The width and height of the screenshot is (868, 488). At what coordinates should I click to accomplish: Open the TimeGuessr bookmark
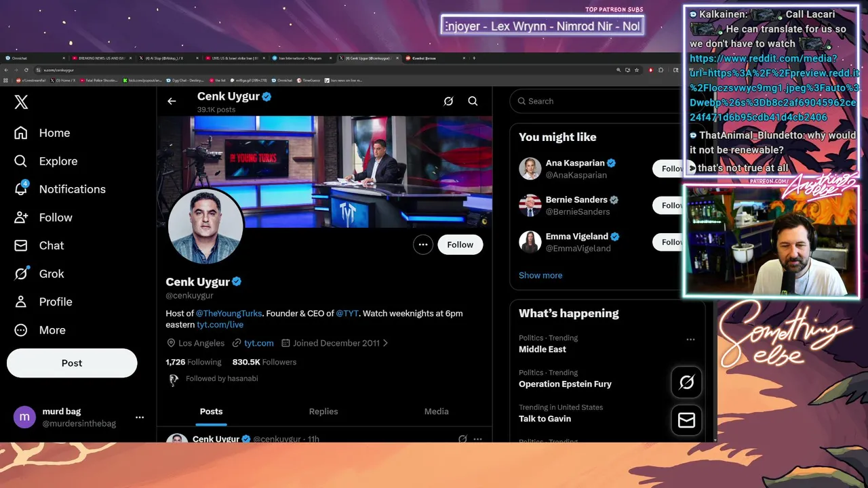click(309, 80)
